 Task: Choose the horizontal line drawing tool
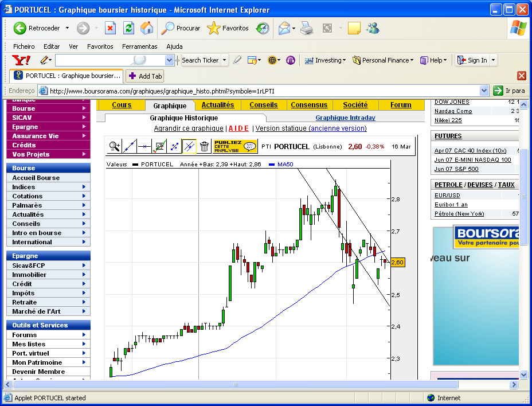144,147
